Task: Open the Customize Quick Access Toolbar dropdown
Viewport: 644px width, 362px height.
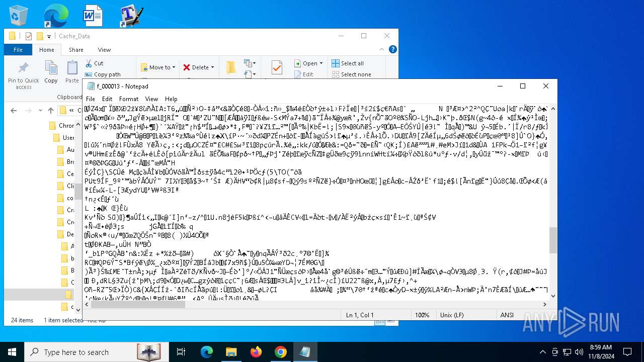Action: pos(49,36)
